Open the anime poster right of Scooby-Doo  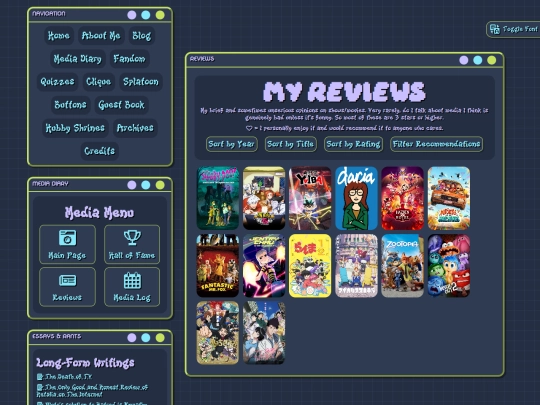264,198
